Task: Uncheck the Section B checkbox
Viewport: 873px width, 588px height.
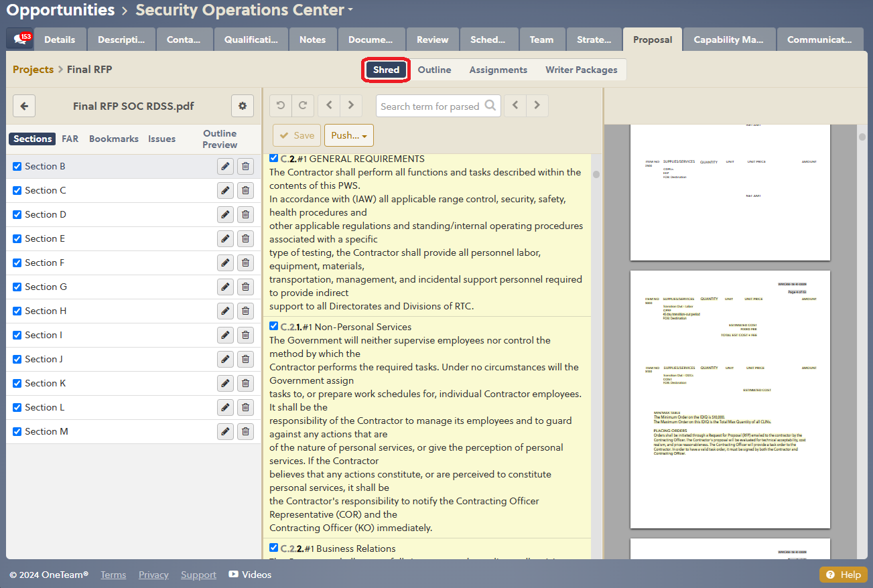Action: (17, 167)
